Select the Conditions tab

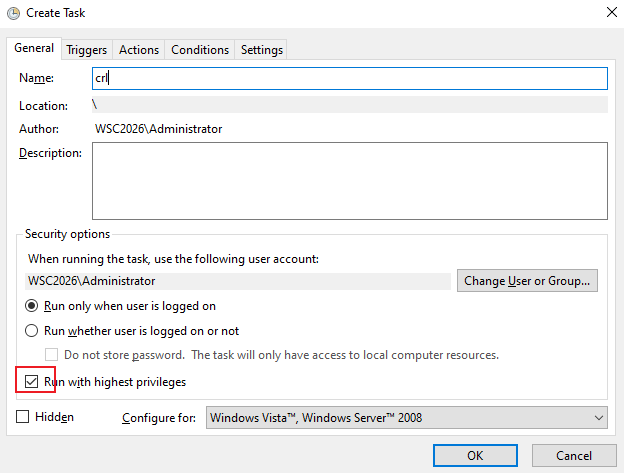click(x=200, y=50)
